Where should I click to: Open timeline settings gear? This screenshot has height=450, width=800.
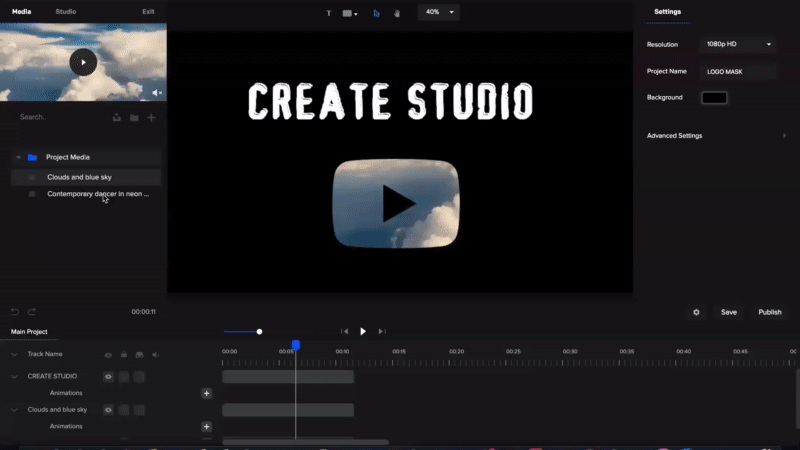(x=696, y=312)
